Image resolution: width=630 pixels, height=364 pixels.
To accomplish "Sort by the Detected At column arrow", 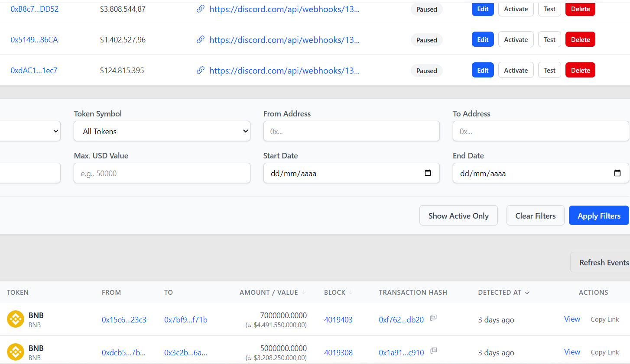I will tap(528, 292).
